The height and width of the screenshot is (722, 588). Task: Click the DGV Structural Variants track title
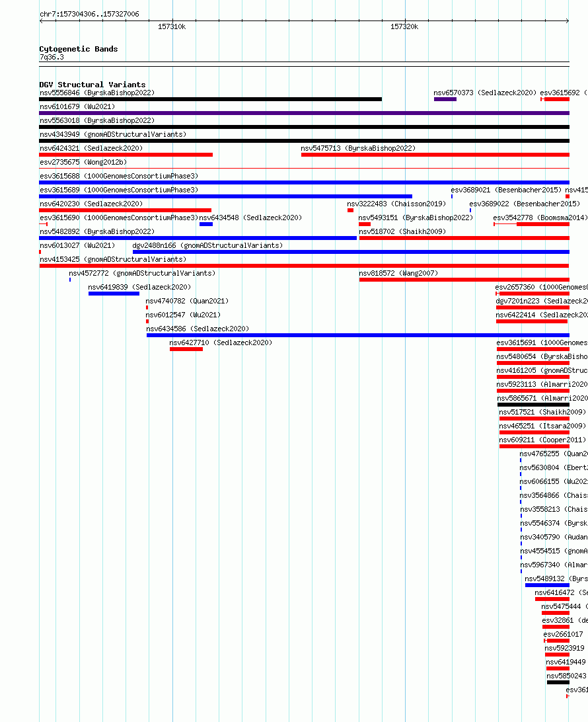click(x=92, y=85)
